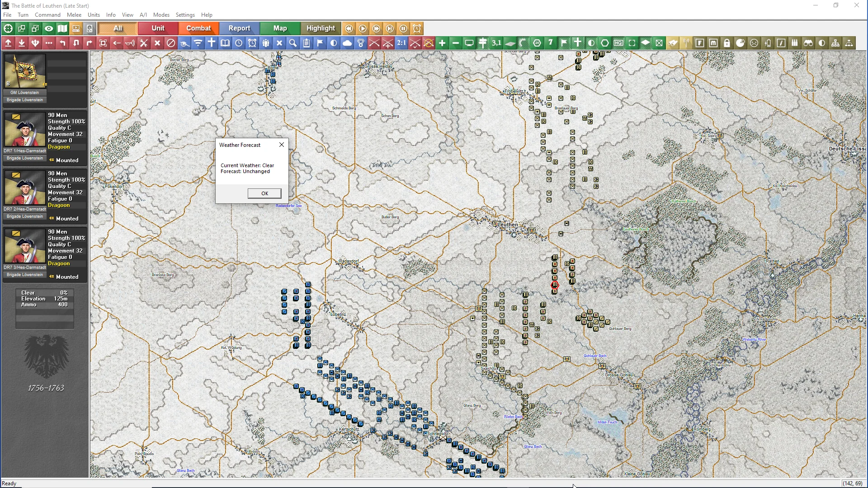Click the magnifying glass find icon
The width and height of the screenshot is (868, 488).
pyautogui.click(x=293, y=43)
